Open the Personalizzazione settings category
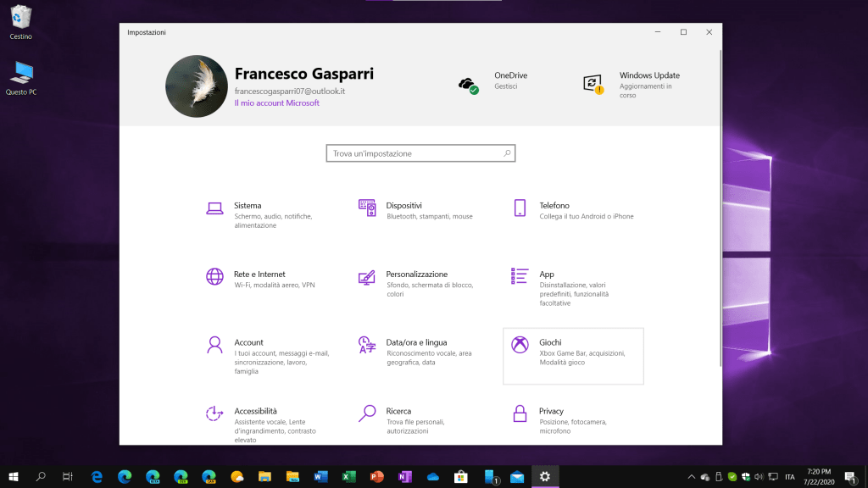This screenshot has width=868, height=488. click(x=416, y=274)
